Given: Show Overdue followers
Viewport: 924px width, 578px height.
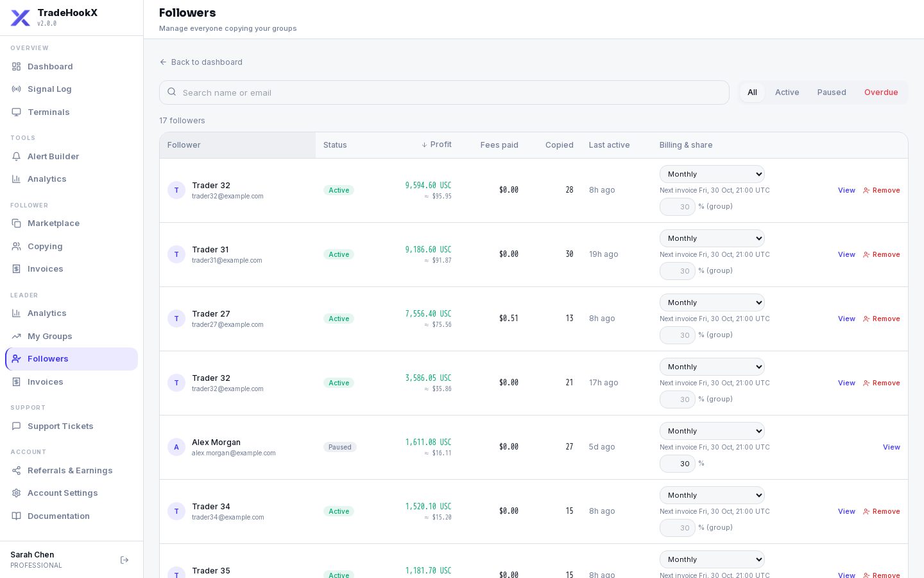Looking at the screenshot, I should coord(881,92).
